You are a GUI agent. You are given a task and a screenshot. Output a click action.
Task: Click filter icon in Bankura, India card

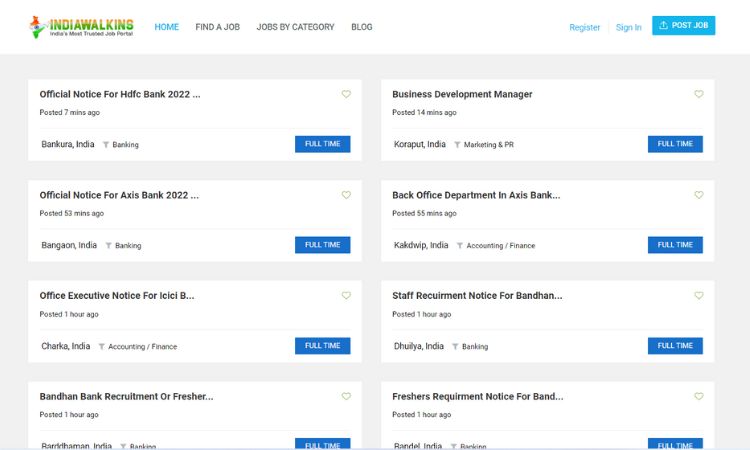[106, 144]
